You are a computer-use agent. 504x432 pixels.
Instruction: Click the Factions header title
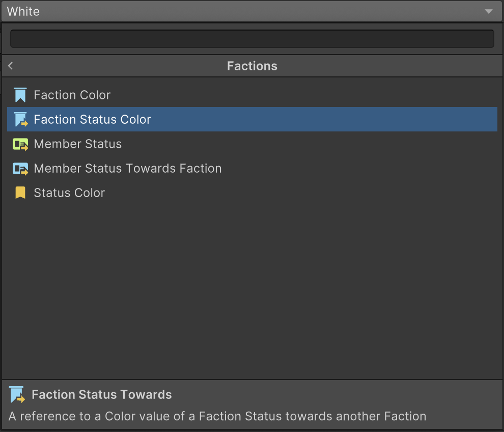[252, 66]
